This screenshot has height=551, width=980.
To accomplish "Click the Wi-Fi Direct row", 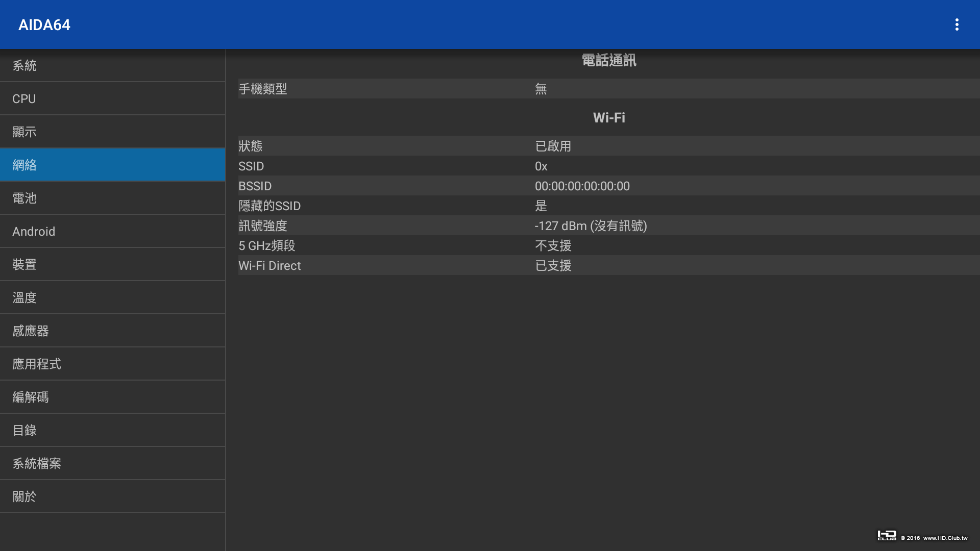I will point(607,265).
